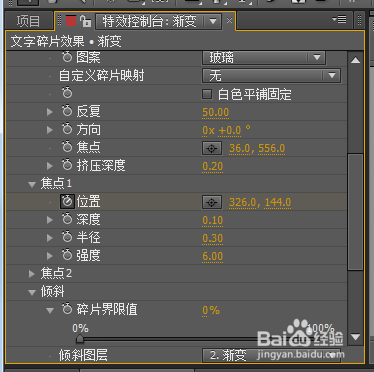
Task: Click the 深度 value 0.10
Action: point(213,220)
